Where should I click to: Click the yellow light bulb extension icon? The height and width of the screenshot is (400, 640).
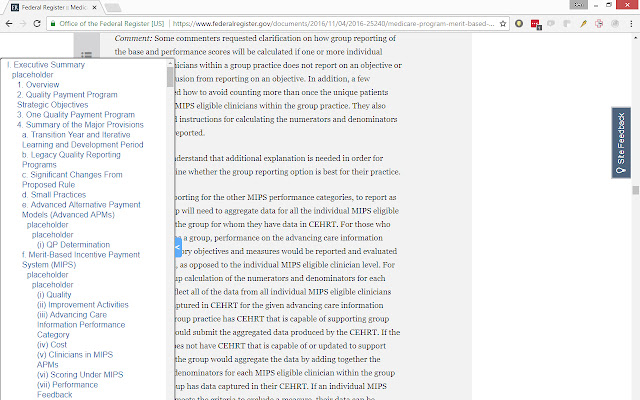(x=519, y=24)
